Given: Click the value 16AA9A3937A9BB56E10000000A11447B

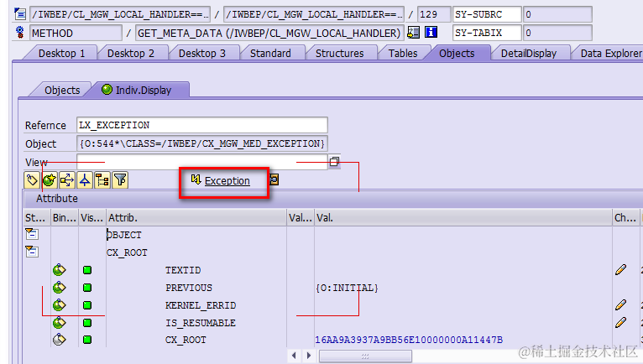Looking at the screenshot, I should coord(409,340).
